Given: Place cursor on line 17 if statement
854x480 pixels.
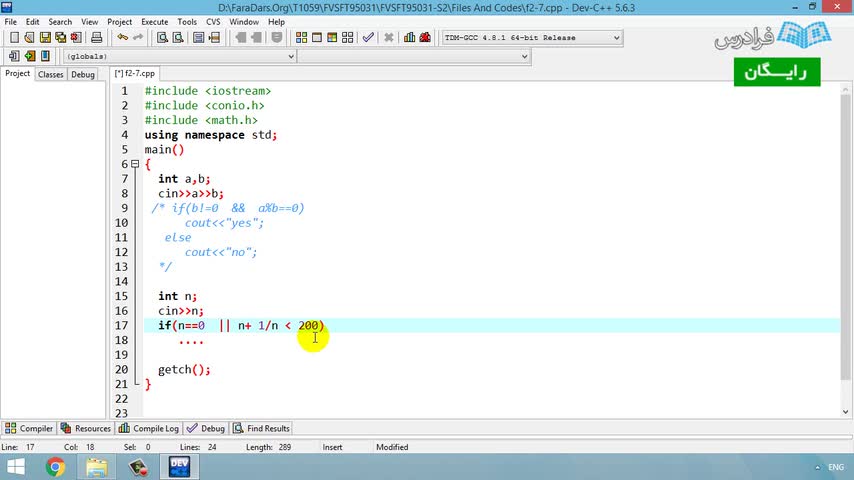Looking at the screenshot, I should click(241, 325).
